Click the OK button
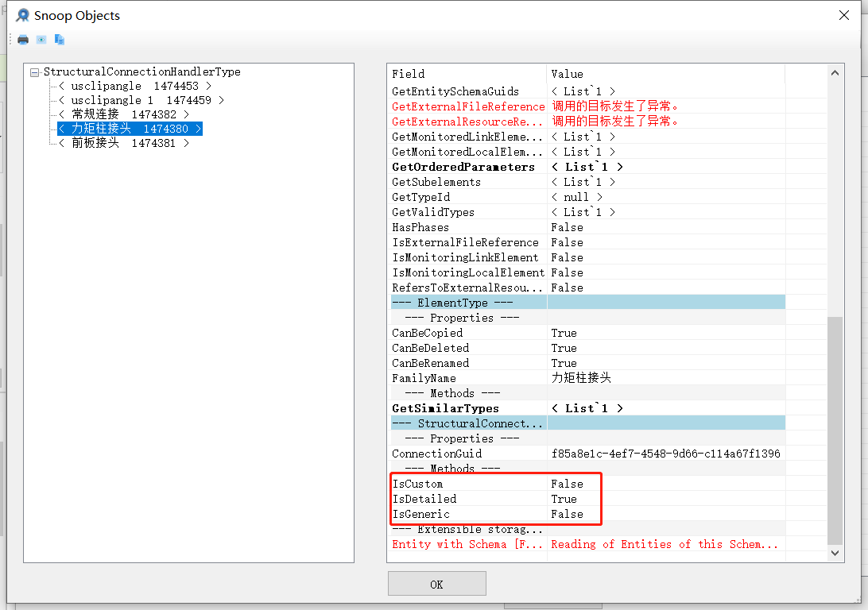Viewport: 868px width, 610px height. coord(436,583)
